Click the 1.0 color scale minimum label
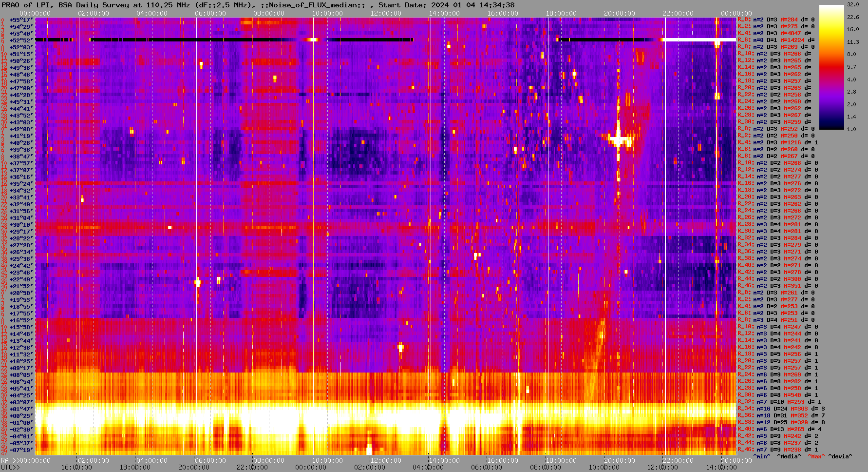 click(851, 129)
